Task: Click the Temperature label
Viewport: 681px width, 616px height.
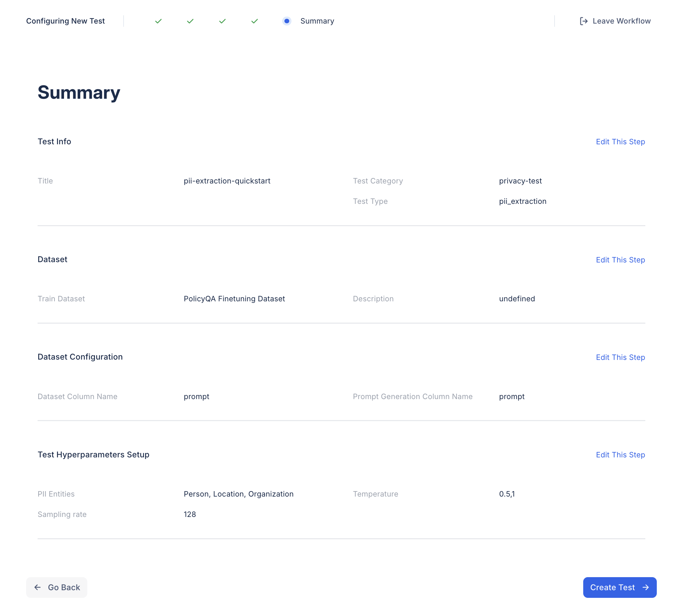Action: 375,494
